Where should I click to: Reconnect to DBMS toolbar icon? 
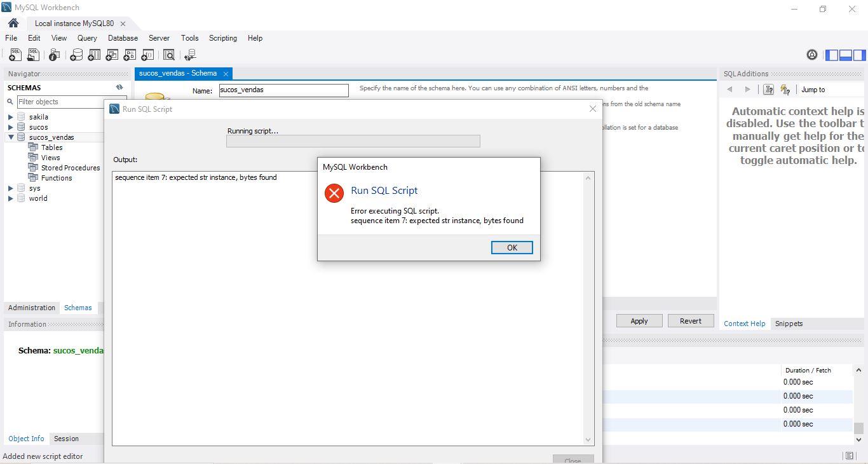coord(190,55)
